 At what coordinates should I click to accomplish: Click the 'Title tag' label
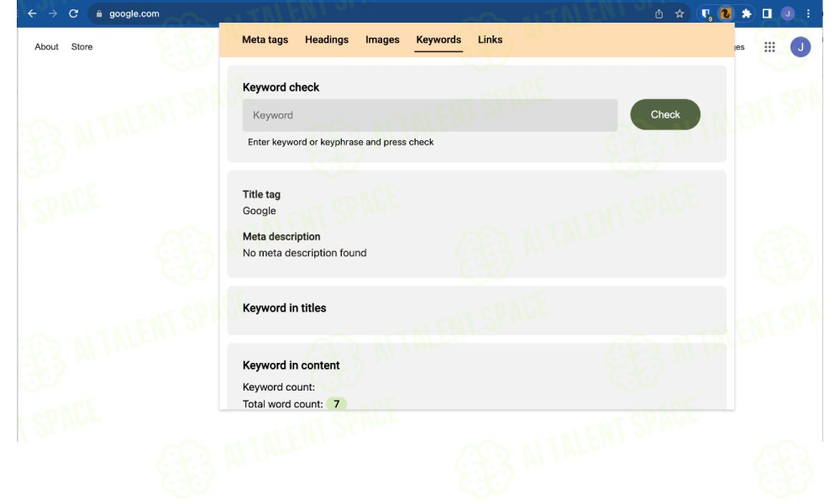[x=261, y=194]
